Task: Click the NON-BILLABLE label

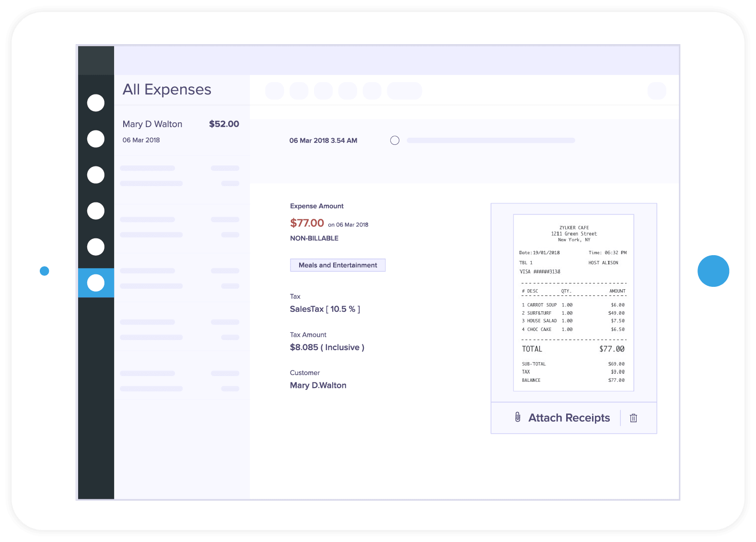Action: (314, 238)
